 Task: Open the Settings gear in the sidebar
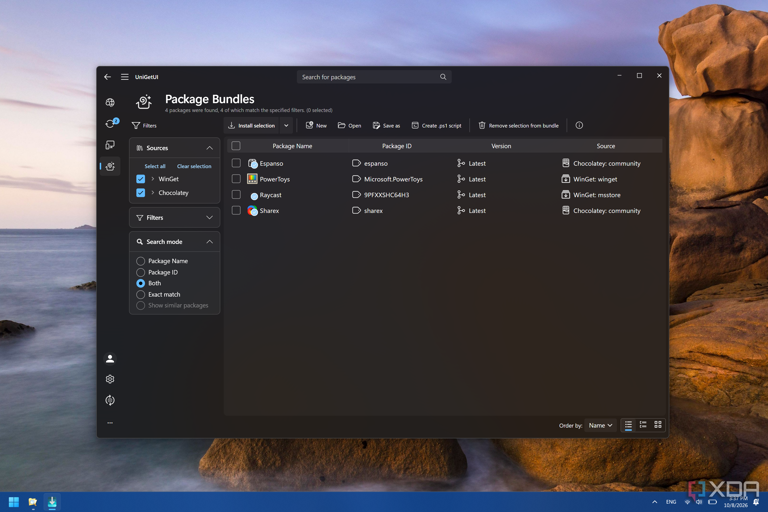click(110, 379)
